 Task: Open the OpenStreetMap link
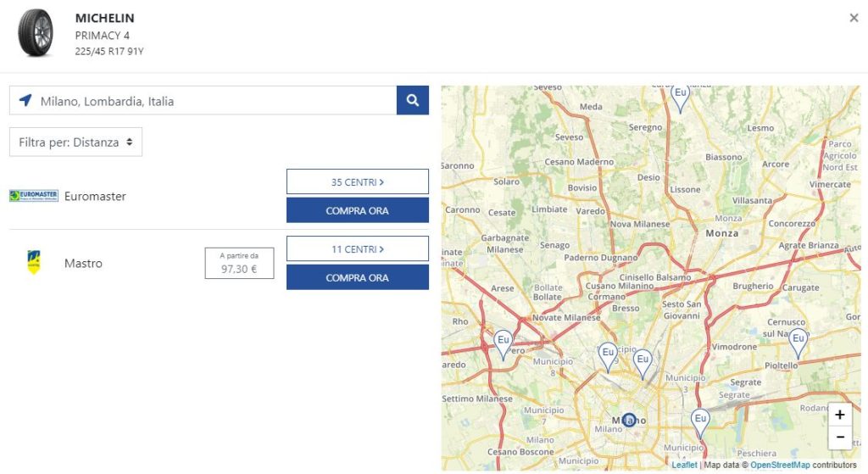[779, 465]
